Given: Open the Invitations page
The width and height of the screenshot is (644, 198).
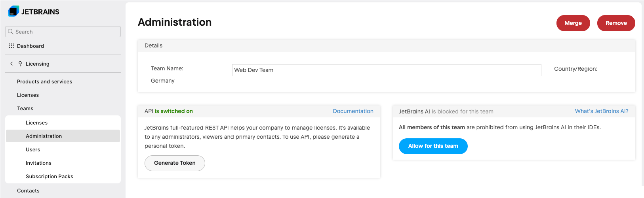Looking at the screenshot, I should click(38, 163).
